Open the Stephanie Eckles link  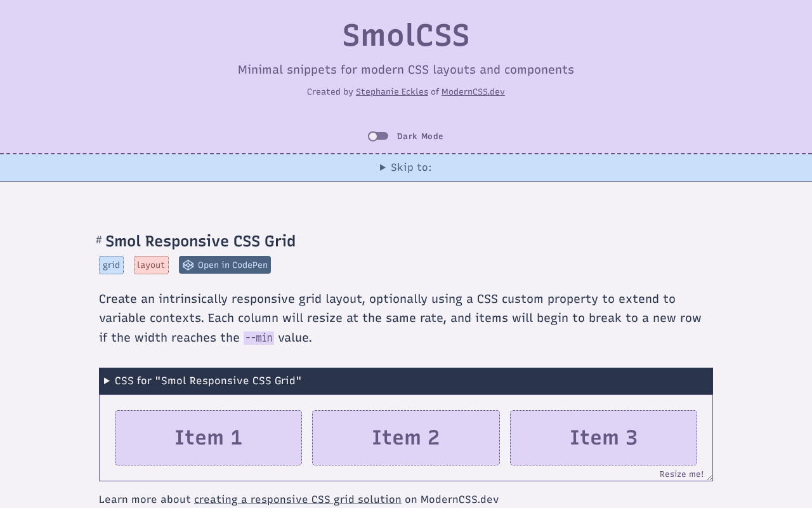point(392,92)
